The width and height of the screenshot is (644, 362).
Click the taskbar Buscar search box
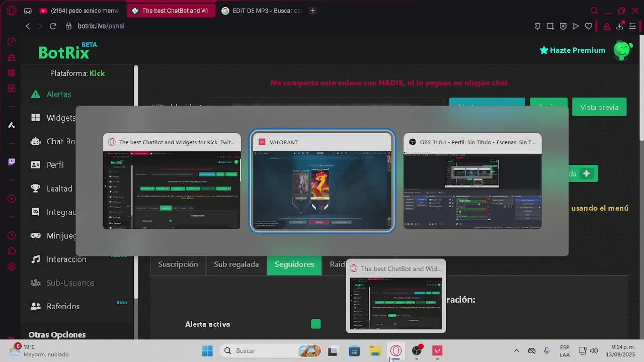pyautogui.click(x=271, y=351)
